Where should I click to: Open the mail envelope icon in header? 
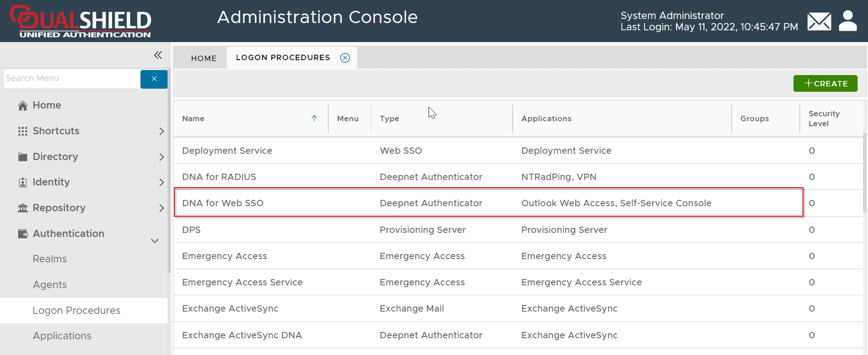pyautogui.click(x=819, y=21)
